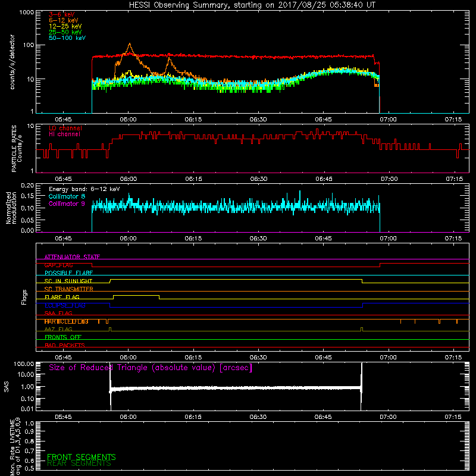The width and height of the screenshot is (476, 476).
Task: Select the 12-25 keV legend label
Action: [x=65, y=26]
